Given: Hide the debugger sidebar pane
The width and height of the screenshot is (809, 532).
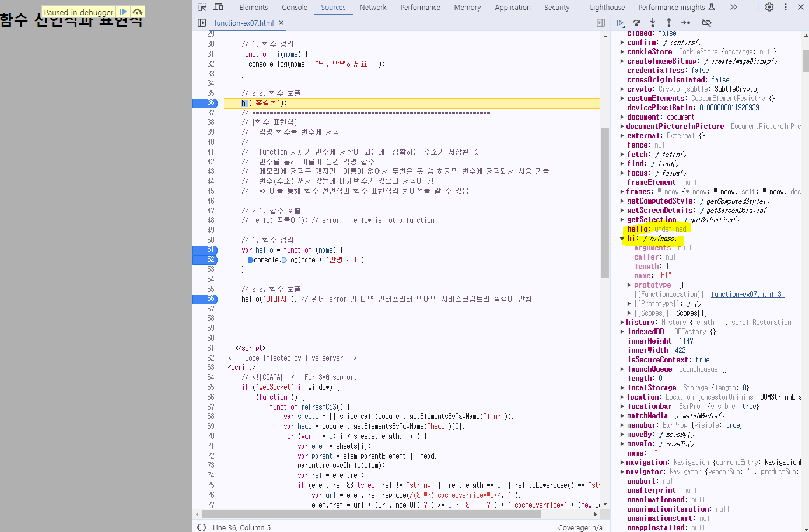Looking at the screenshot, I should click(x=601, y=23).
